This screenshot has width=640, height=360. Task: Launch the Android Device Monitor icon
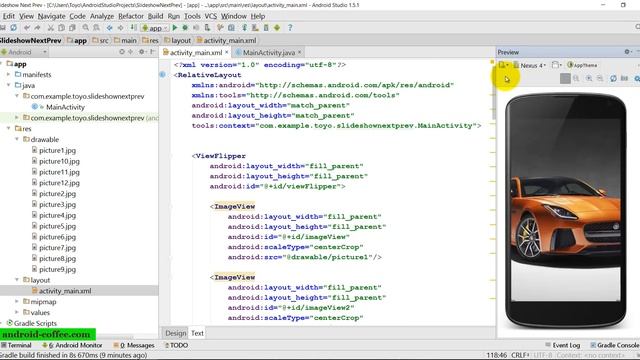click(277, 28)
